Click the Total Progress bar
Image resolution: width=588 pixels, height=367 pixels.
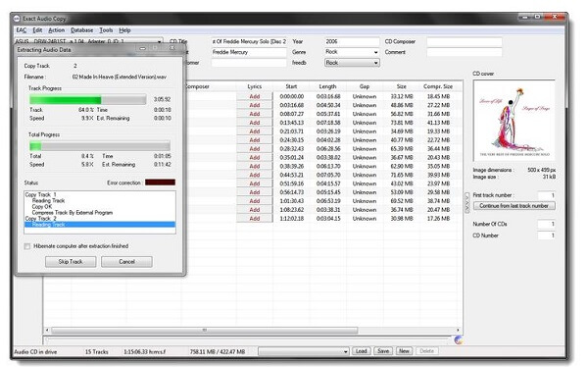click(x=100, y=146)
